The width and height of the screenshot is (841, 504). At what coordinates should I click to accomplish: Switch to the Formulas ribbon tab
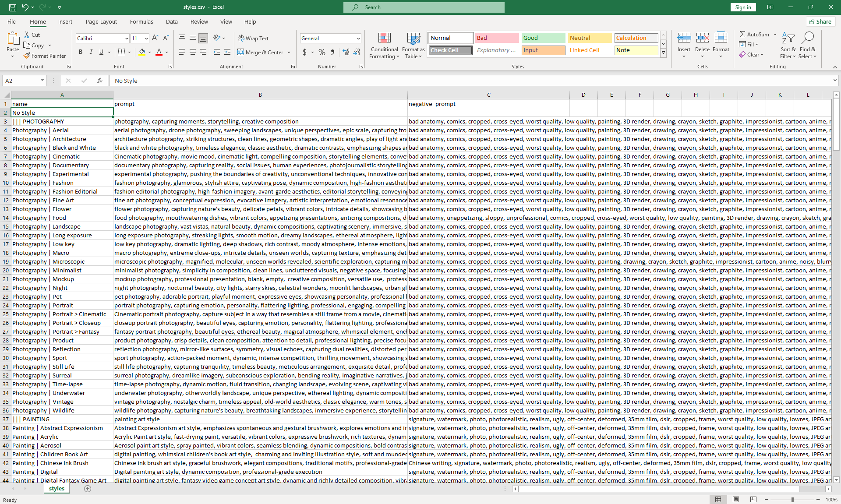(141, 21)
